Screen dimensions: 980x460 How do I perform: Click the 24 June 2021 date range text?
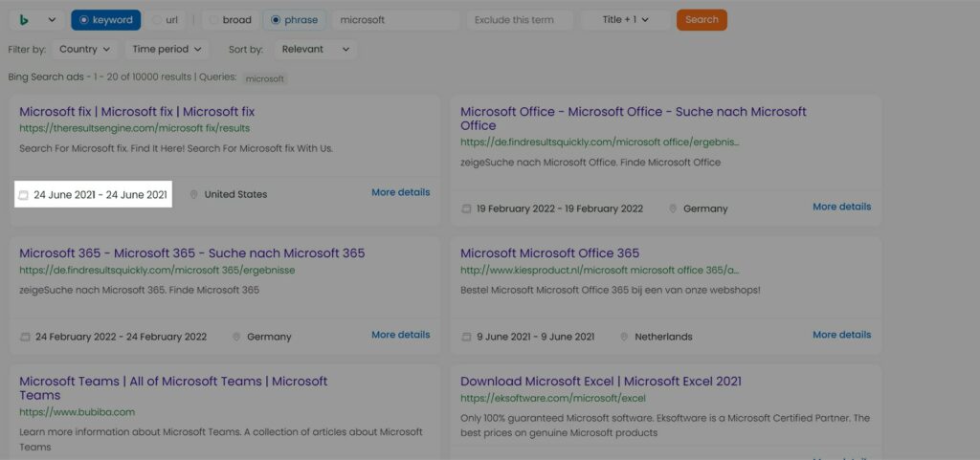tap(100, 195)
